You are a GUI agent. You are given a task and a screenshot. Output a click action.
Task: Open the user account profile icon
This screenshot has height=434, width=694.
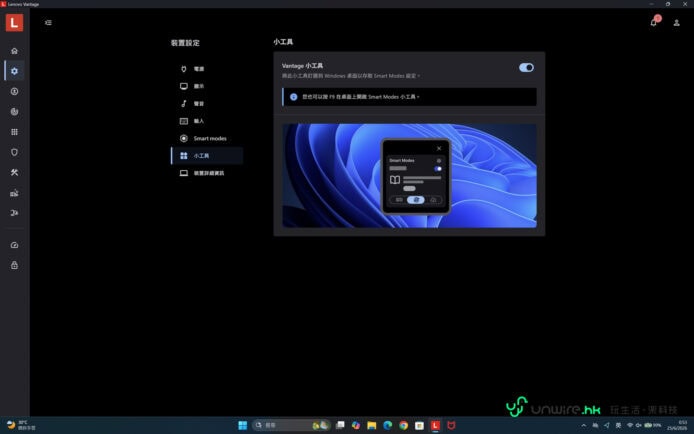(676, 23)
